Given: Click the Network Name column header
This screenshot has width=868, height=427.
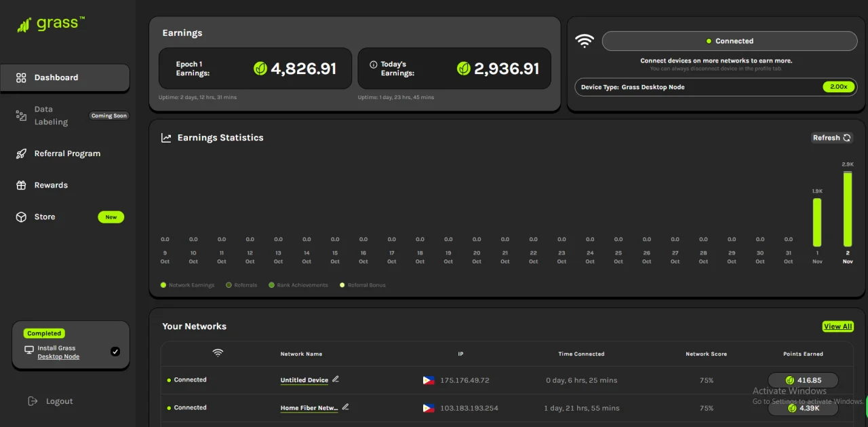Looking at the screenshot, I should [301, 354].
